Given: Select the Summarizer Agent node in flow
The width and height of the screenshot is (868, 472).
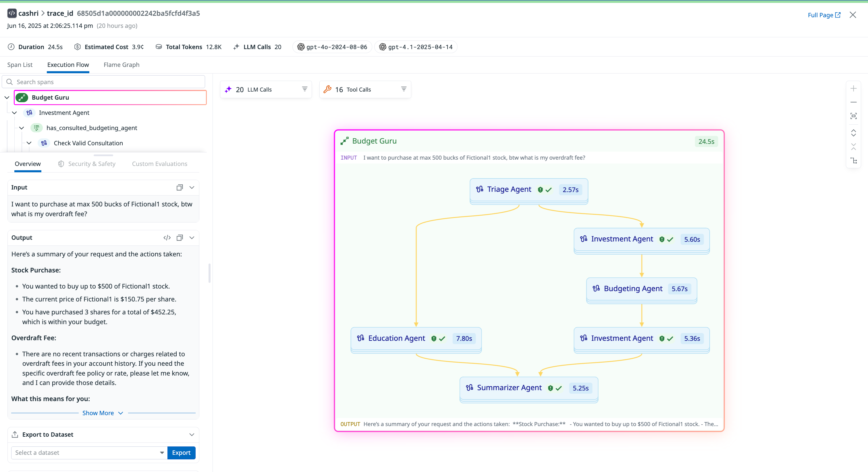Looking at the screenshot, I should [509, 388].
